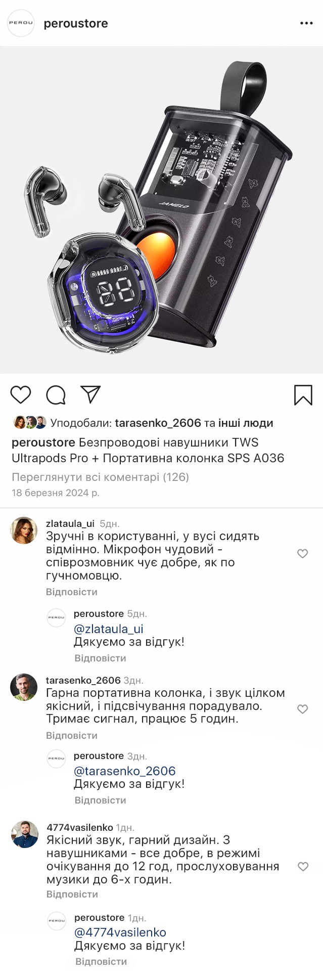View zlataula_ui's profile picture
This screenshot has height=980, width=323.
tap(24, 530)
